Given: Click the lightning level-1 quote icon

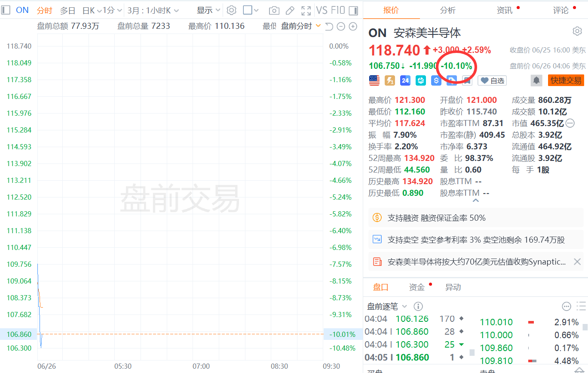Looking at the screenshot, I should [390, 80].
